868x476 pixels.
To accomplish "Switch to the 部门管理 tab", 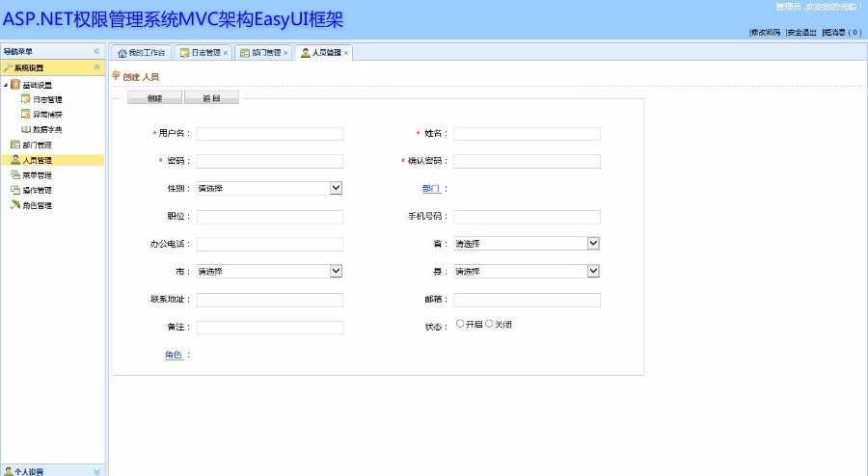I will 263,53.
